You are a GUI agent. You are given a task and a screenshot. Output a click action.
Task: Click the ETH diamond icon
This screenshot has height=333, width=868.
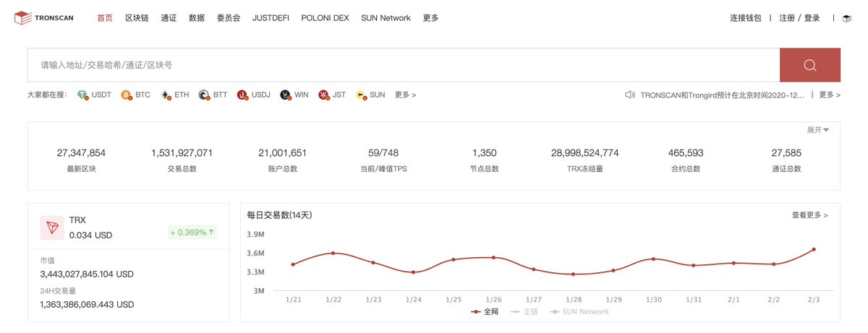pyautogui.click(x=166, y=95)
